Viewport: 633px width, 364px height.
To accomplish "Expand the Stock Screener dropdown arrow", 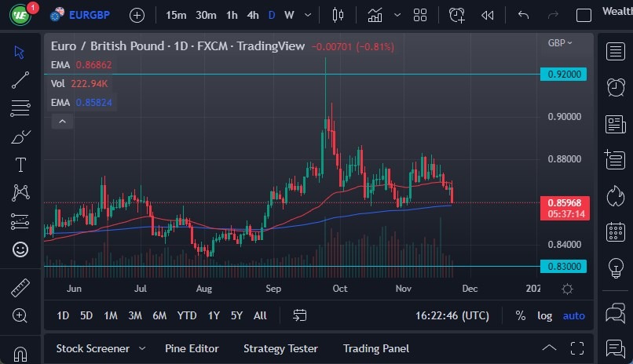I will coord(142,348).
